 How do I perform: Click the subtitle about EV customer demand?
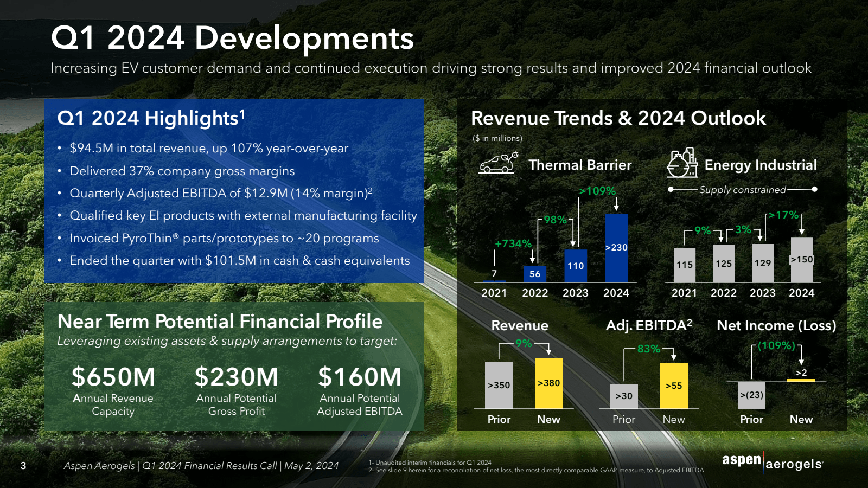[x=431, y=68]
